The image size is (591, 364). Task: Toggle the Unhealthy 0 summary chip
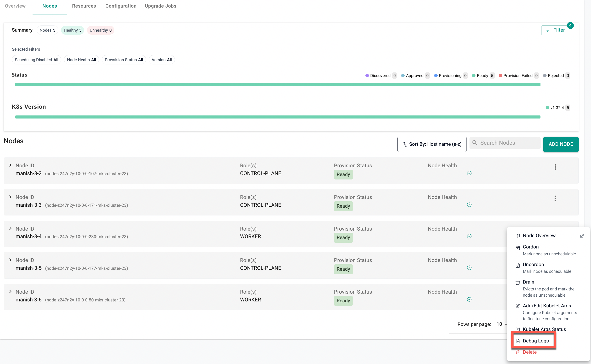(x=100, y=30)
